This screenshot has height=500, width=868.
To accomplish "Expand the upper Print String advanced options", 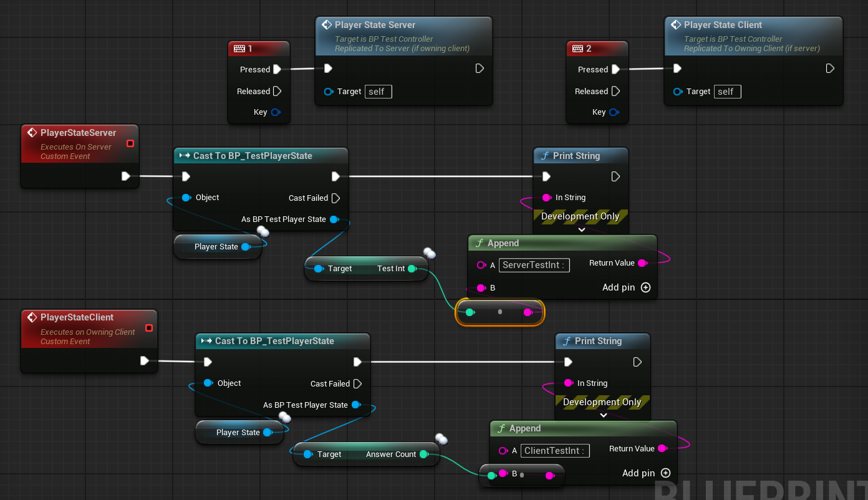I will tap(581, 229).
